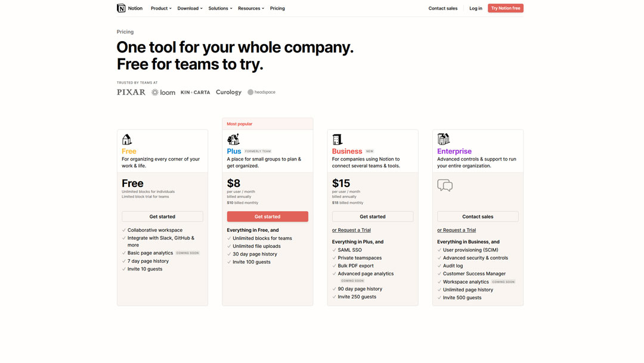Open the Product dropdown menu

tap(161, 8)
